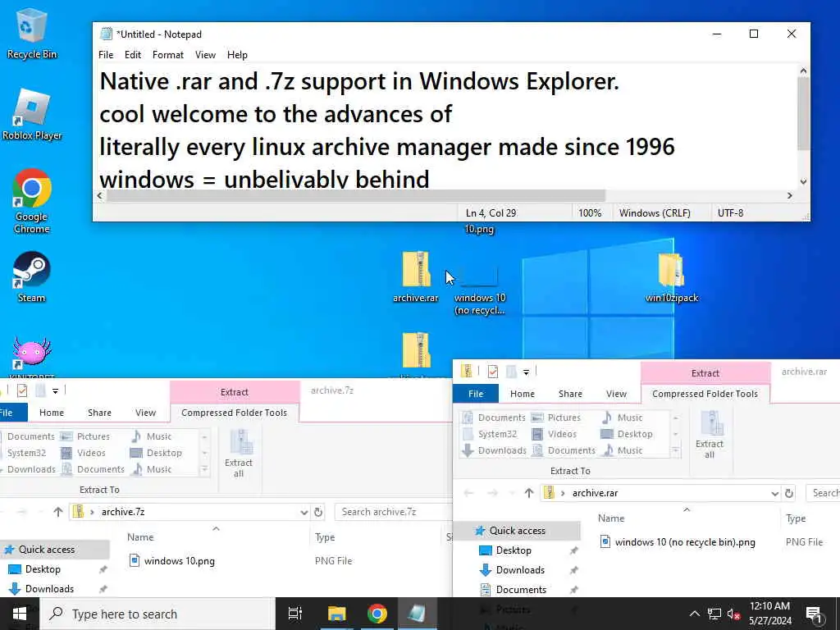Click Extract all in archive.rar window
The height and width of the screenshot is (630, 840).
click(710, 435)
